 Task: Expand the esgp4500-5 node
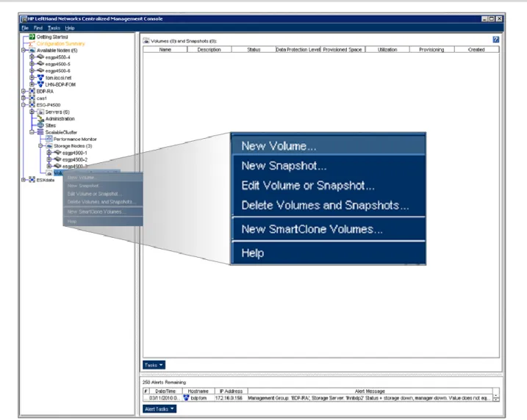click(x=32, y=64)
